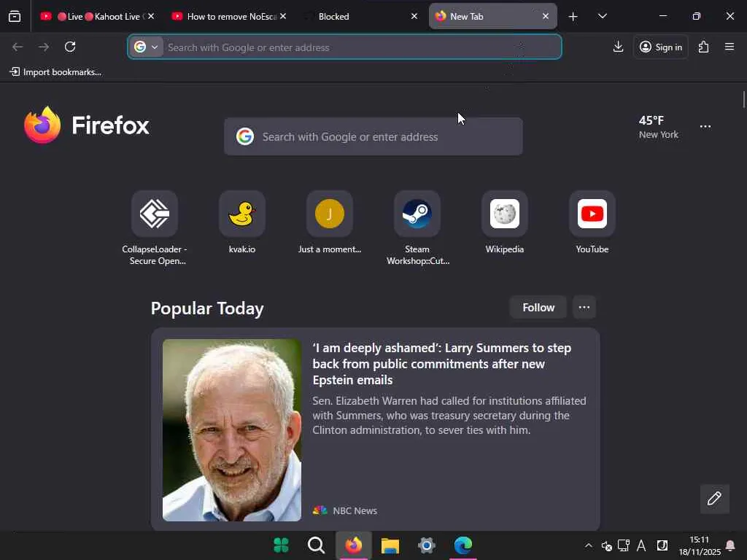Open the Larry Summers article headline
Screen dimensions: 747x560
coord(441,364)
